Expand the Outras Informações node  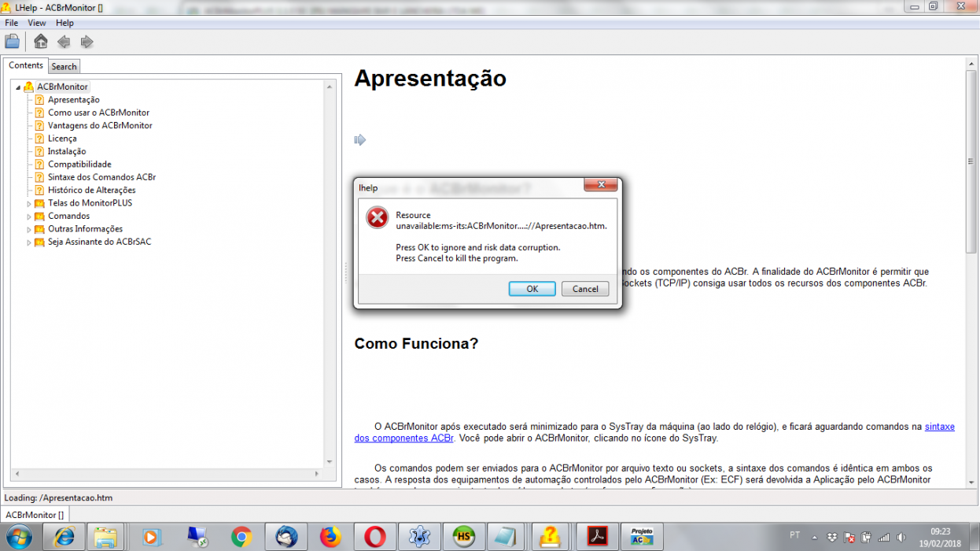tap(29, 229)
